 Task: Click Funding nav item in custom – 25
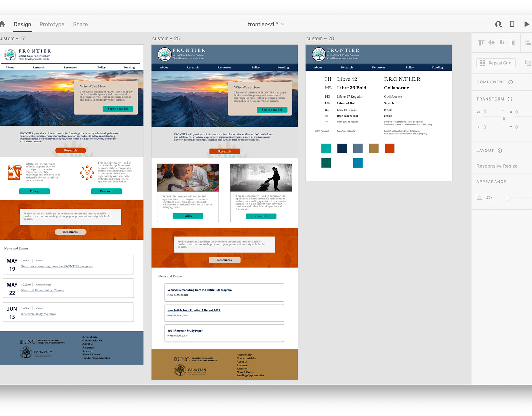[x=283, y=67]
